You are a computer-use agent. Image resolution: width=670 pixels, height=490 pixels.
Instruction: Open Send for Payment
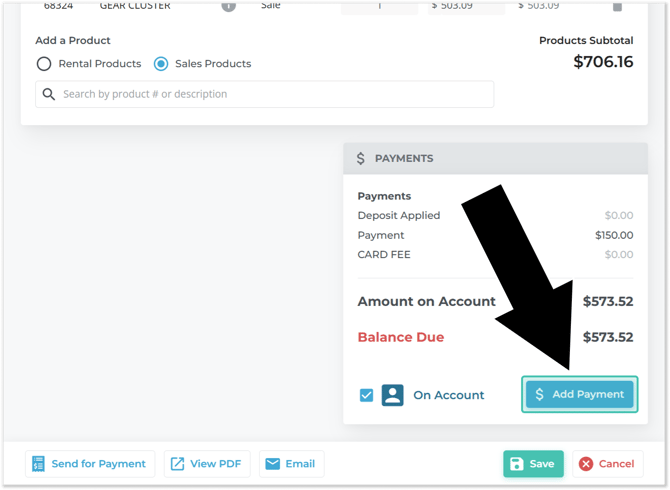click(90, 464)
